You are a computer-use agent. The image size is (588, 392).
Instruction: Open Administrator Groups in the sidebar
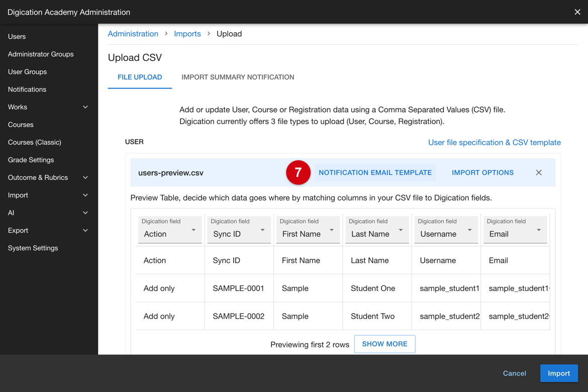pyautogui.click(x=41, y=54)
